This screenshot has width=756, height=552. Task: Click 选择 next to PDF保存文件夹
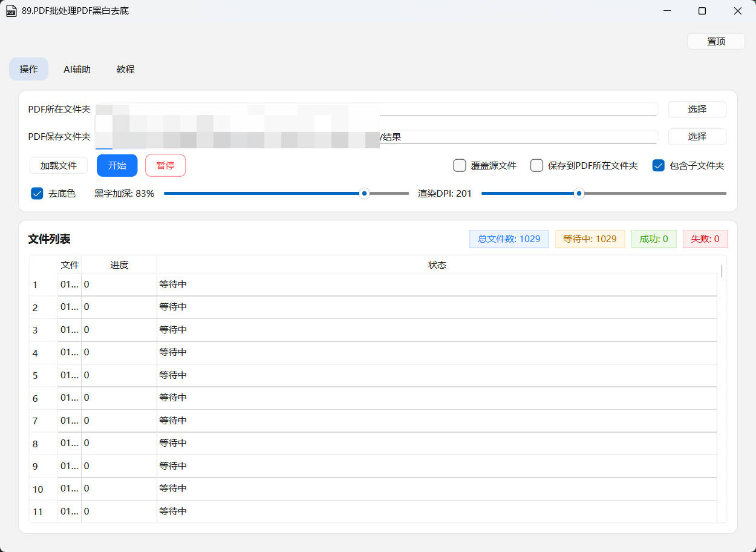point(697,136)
